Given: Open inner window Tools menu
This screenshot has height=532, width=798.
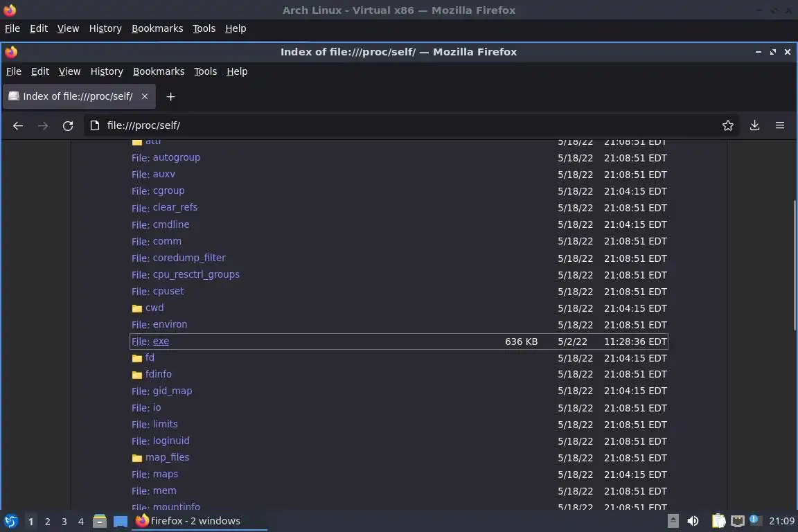Looking at the screenshot, I should 206,72.
